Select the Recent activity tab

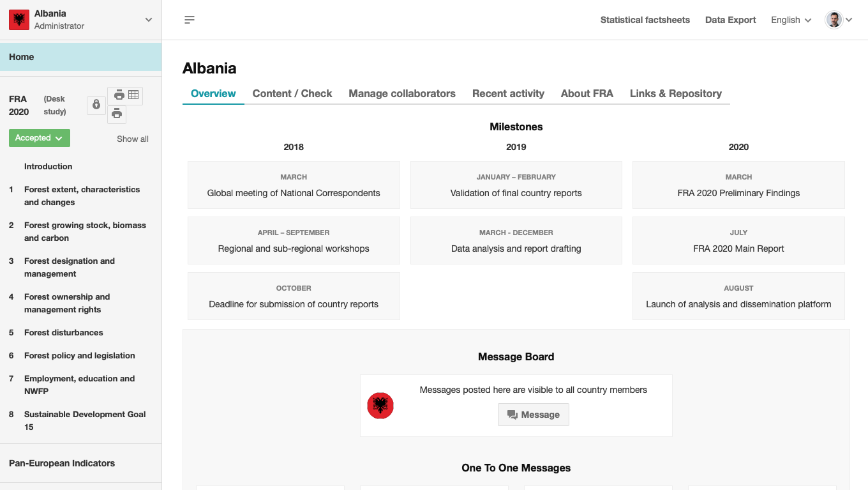click(x=508, y=93)
